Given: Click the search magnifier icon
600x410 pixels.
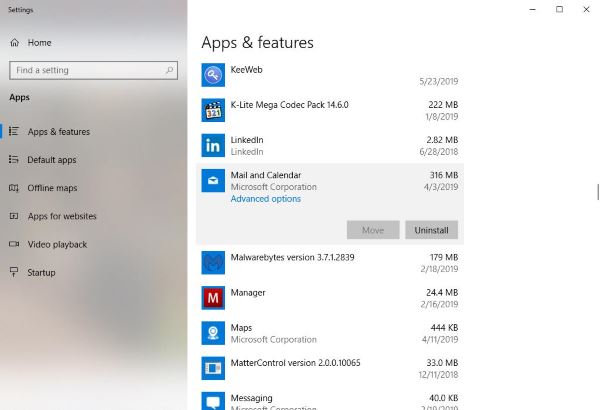Looking at the screenshot, I should pos(169,70).
